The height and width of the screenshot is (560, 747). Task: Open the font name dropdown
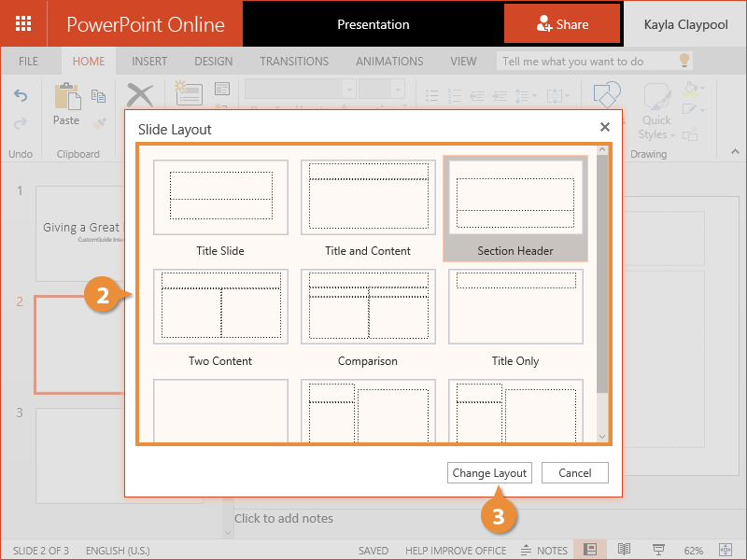(x=300, y=89)
